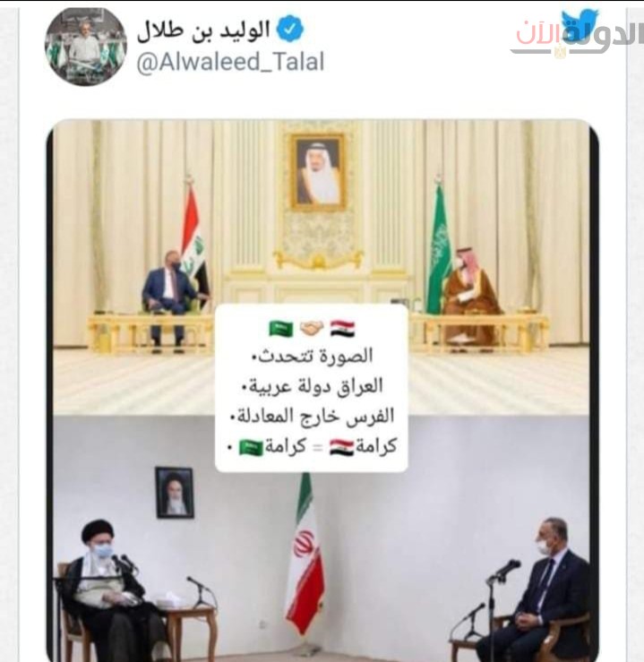Click the green Saudi flag on pole

(x=439, y=249)
